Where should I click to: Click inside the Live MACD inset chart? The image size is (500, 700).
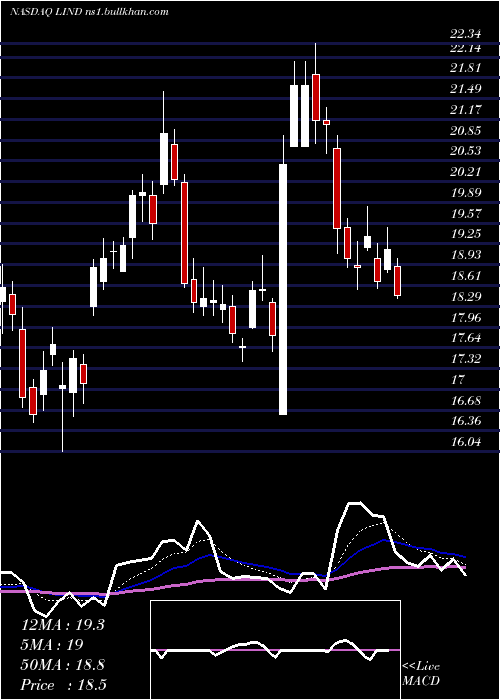click(275, 650)
